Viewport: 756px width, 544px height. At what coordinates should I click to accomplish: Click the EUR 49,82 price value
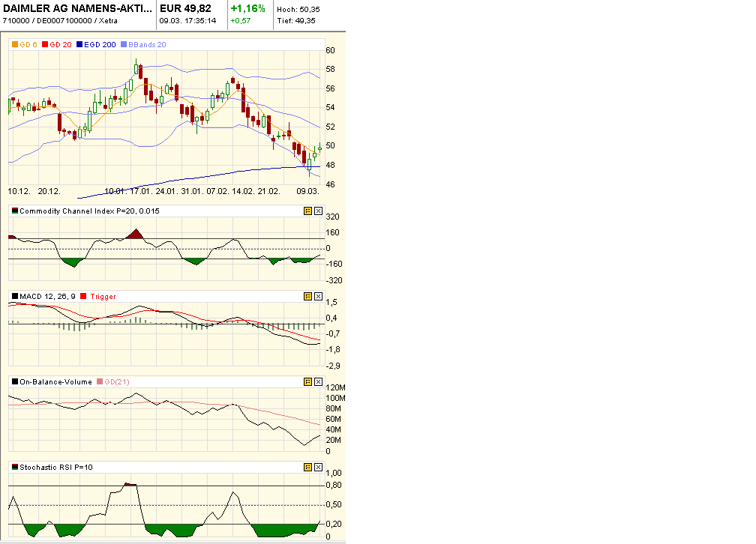point(186,9)
